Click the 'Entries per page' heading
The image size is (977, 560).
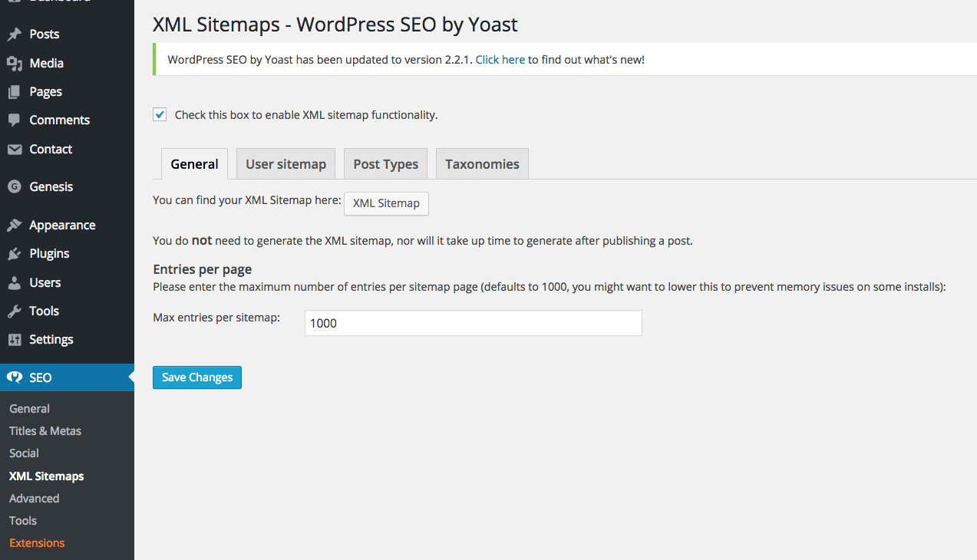point(203,269)
